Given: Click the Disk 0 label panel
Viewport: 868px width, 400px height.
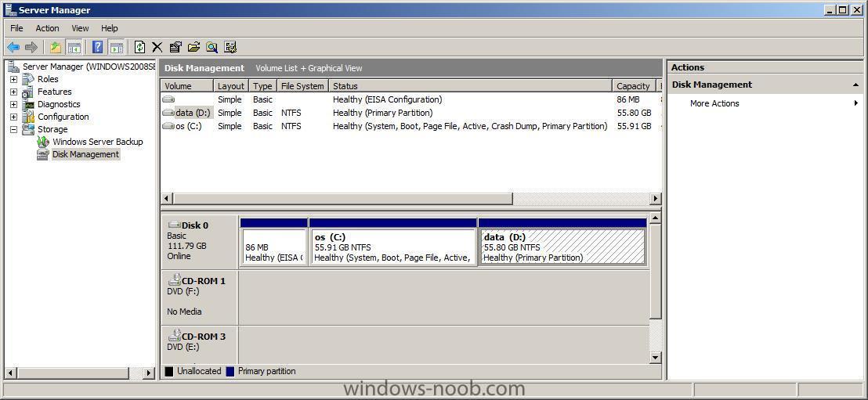Looking at the screenshot, I should [x=199, y=241].
